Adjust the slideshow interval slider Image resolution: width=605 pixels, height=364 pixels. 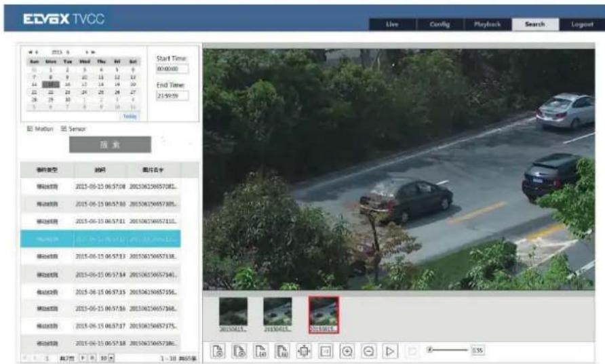pyautogui.click(x=448, y=350)
